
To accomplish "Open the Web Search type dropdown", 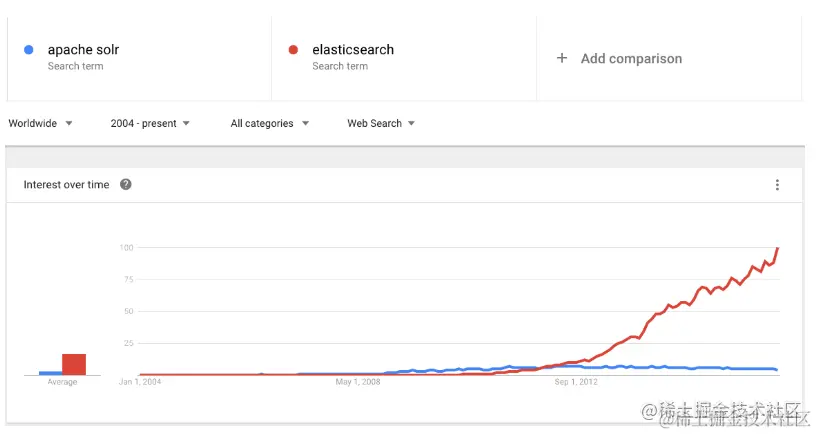I will point(381,123).
